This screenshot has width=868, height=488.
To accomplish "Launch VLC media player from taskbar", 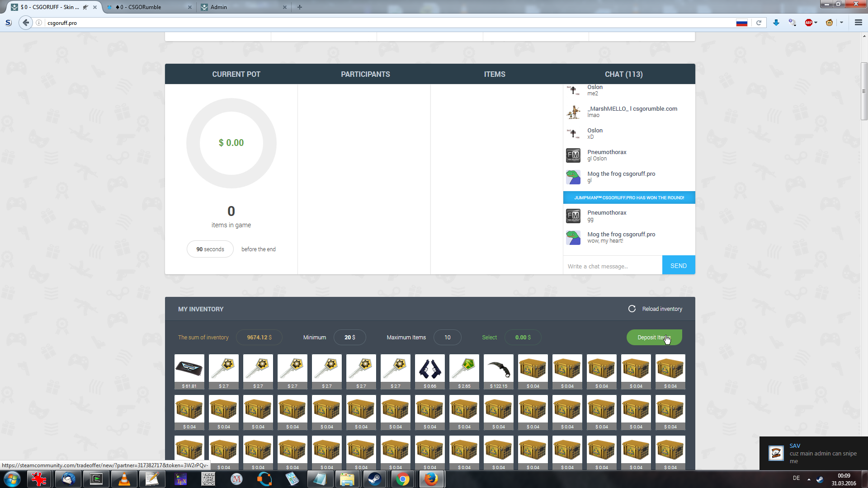I will point(124,479).
